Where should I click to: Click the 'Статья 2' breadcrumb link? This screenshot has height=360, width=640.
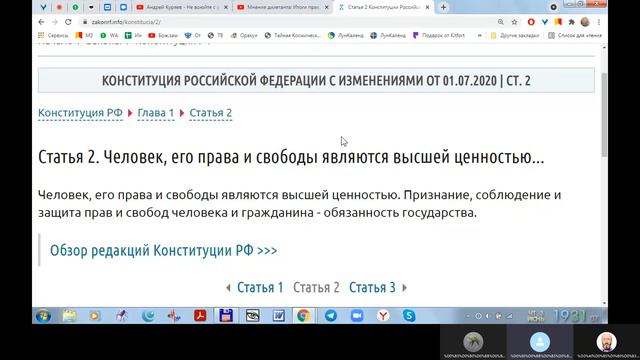(211, 113)
